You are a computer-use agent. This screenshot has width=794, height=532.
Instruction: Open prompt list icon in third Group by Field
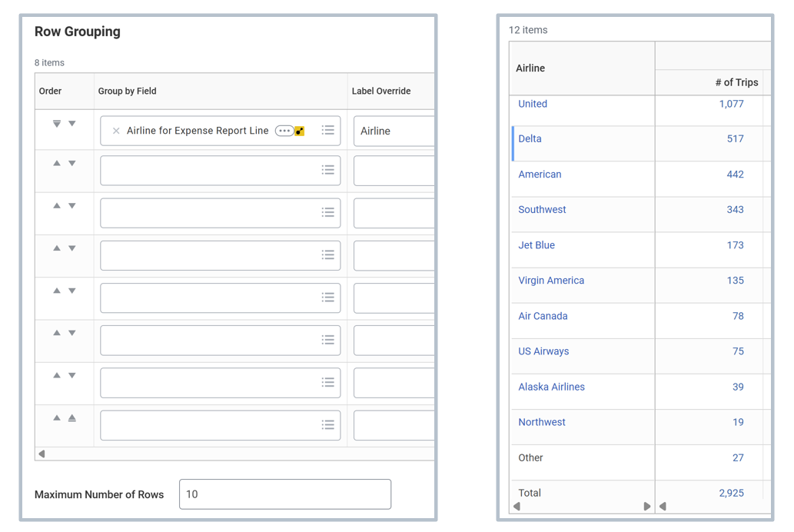tap(327, 212)
